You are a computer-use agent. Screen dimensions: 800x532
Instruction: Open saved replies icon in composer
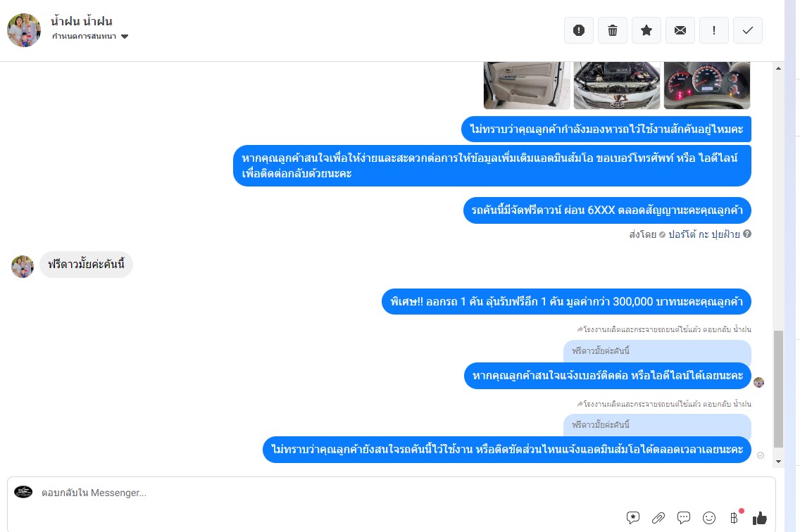click(x=632, y=518)
